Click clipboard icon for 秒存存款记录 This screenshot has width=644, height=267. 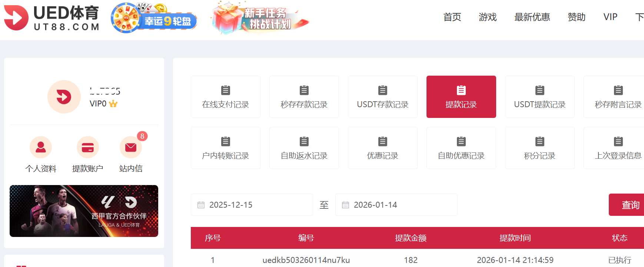(x=304, y=90)
